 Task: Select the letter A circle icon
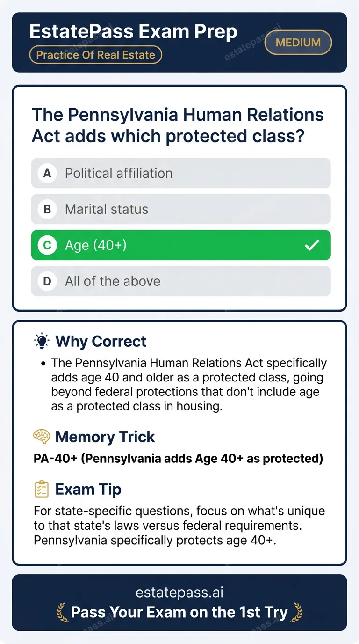(x=47, y=173)
